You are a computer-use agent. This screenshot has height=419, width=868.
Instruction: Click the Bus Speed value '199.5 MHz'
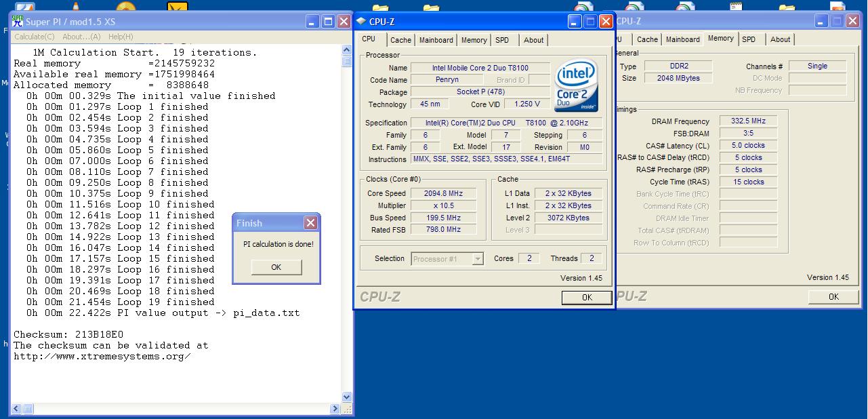point(443,218)
